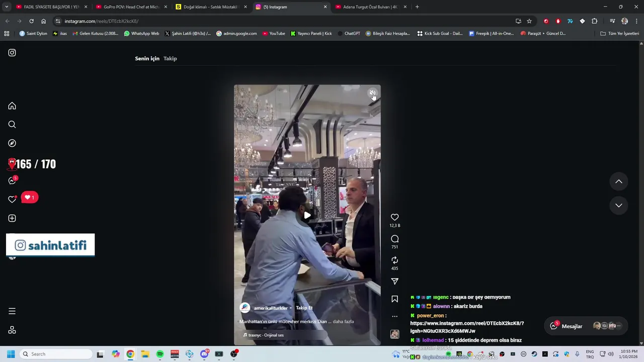Open Notifications heart icon in sidebar
The width and height of the screenshot is (644, 362).
coord(12,199)
